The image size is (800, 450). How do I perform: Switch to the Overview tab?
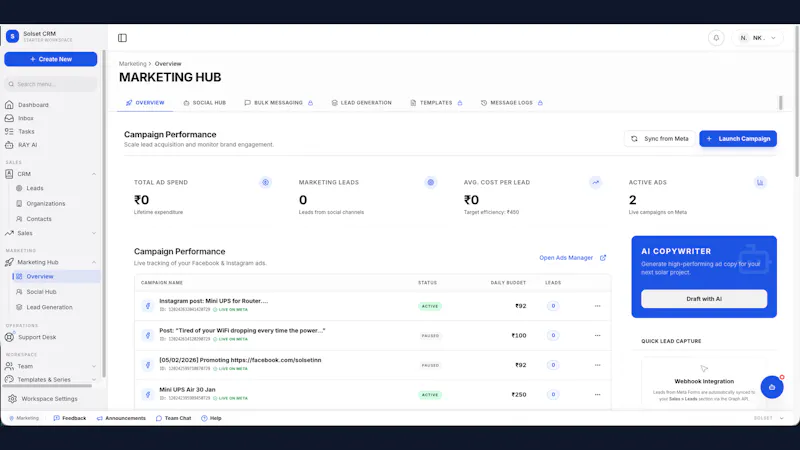pyautogui.click(x=145, y=103)
